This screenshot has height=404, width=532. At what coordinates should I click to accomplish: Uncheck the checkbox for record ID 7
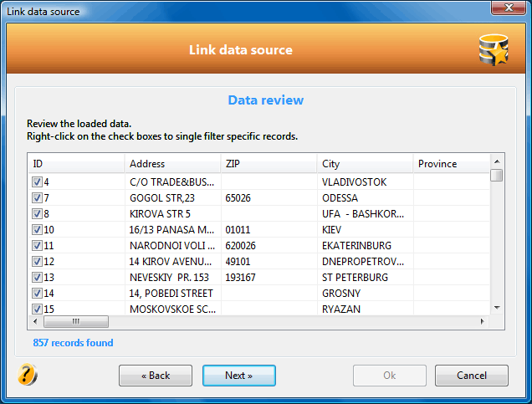point(37,197)
